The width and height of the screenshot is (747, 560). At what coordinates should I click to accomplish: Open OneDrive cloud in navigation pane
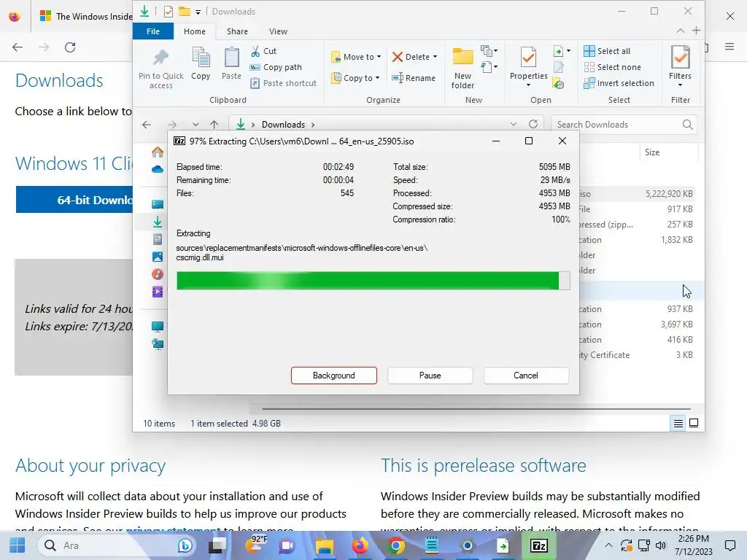click(x=158, y=169)
